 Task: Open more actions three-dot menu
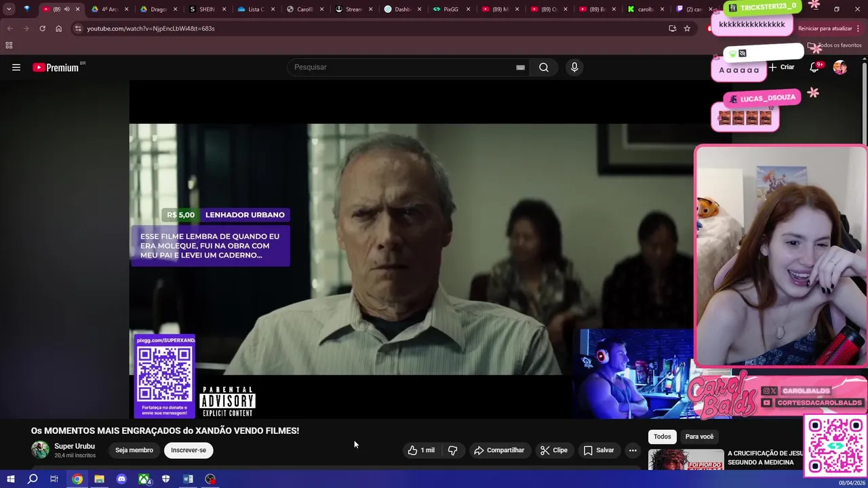(x=633, y=450)
